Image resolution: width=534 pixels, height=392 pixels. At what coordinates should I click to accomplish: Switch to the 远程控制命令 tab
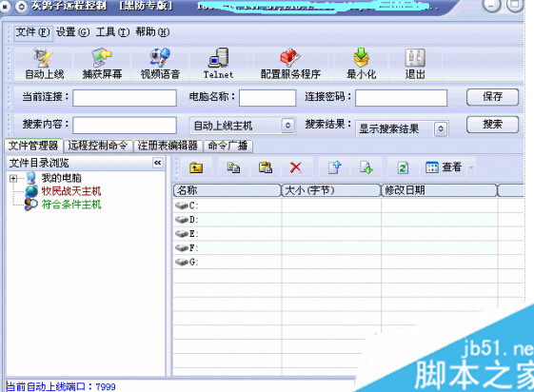[98, 146]
